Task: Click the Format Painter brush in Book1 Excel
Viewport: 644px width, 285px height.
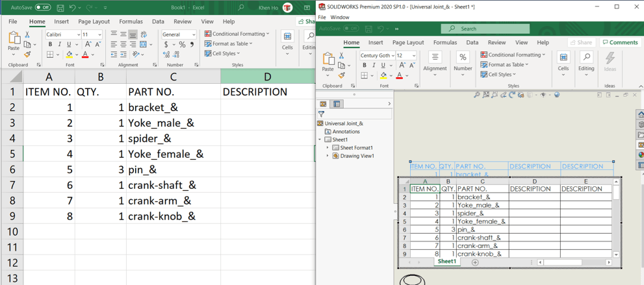Action: 27,54
